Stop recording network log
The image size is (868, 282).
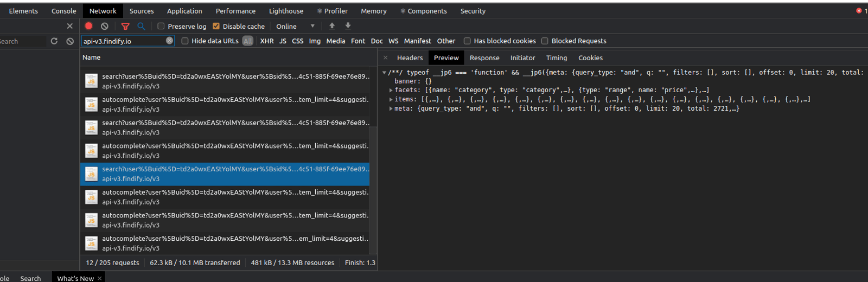(x=89, y=26)
